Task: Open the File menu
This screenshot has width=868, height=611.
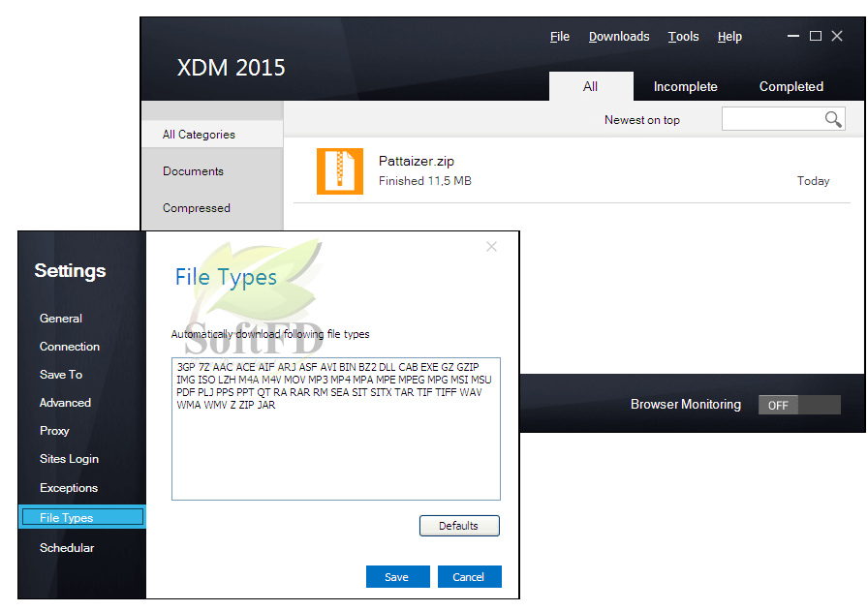Action: coord(560,37)
